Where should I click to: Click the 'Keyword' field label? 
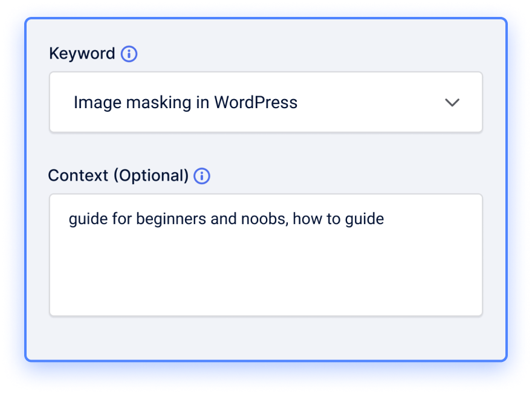click(x=82, y=54)
